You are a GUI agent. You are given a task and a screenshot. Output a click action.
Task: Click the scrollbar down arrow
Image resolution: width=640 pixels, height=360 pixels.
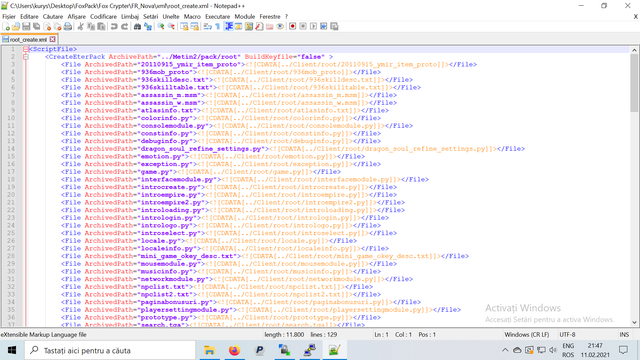click(634, 322)
